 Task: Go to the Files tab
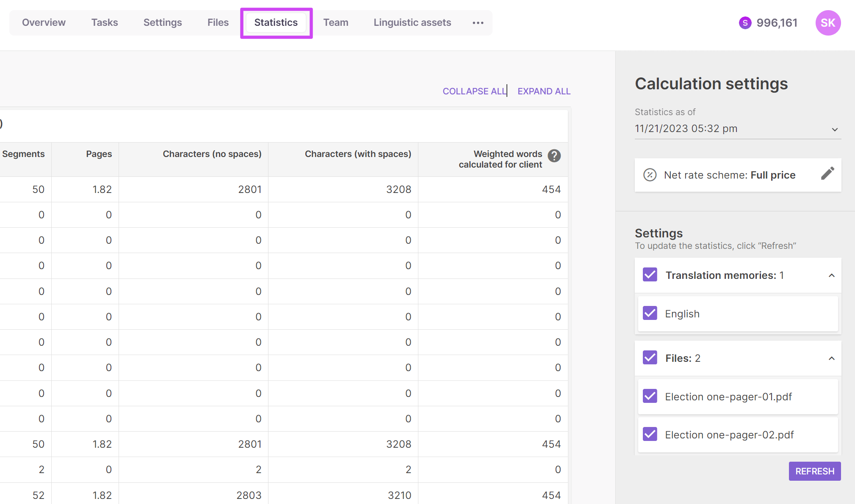coord(218,22)
